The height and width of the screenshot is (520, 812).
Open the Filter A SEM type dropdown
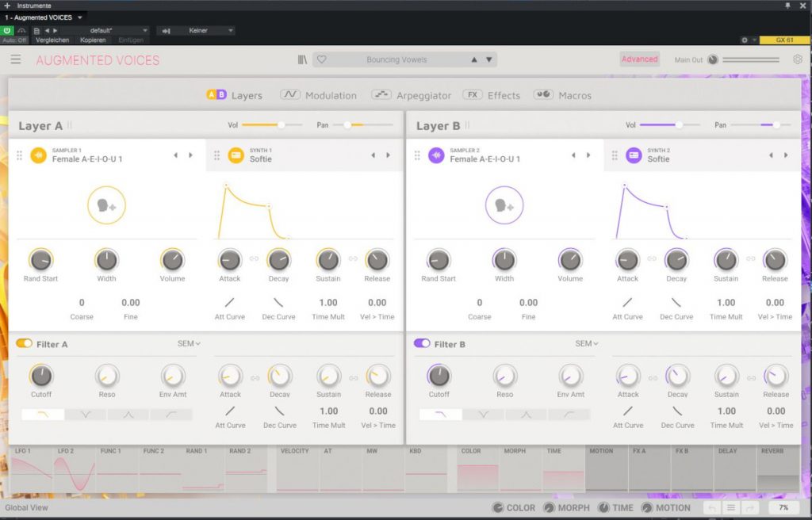189,343
